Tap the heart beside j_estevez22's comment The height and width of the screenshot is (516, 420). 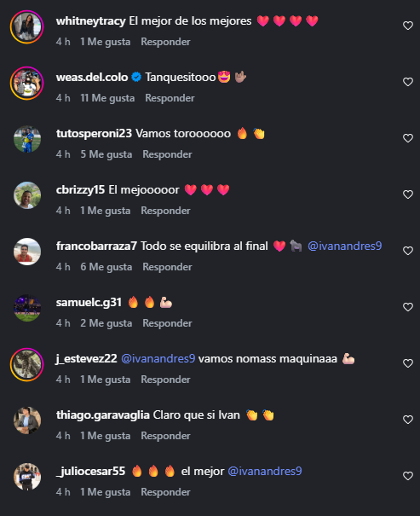(408, 363)
